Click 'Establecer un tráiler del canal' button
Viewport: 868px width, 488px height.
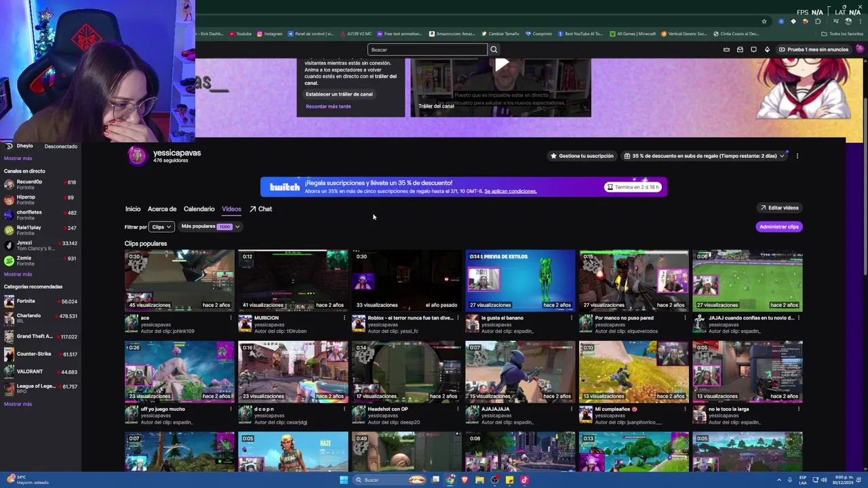pyautogui.click(x=339, y=94)
